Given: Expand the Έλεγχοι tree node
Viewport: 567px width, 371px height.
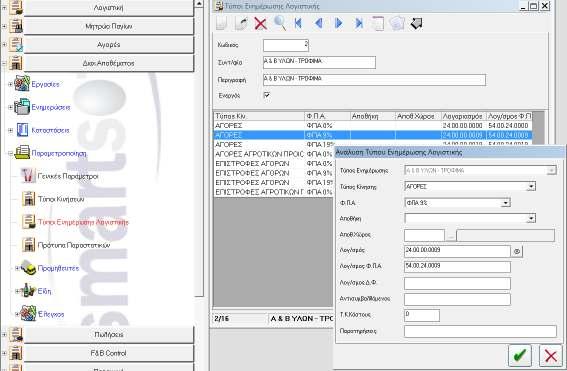Looking at the screenshot, I should (x=17, y=314).
